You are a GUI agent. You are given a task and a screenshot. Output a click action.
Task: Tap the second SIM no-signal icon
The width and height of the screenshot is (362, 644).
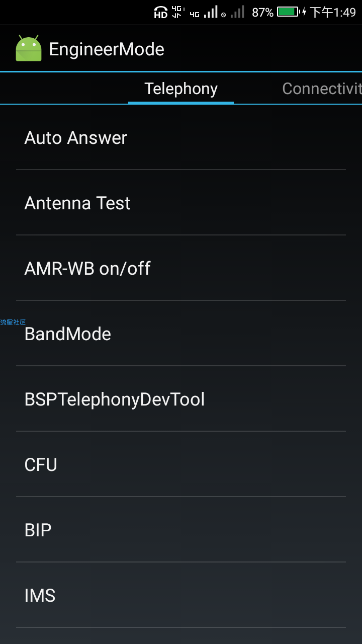(x=233, y=12)
